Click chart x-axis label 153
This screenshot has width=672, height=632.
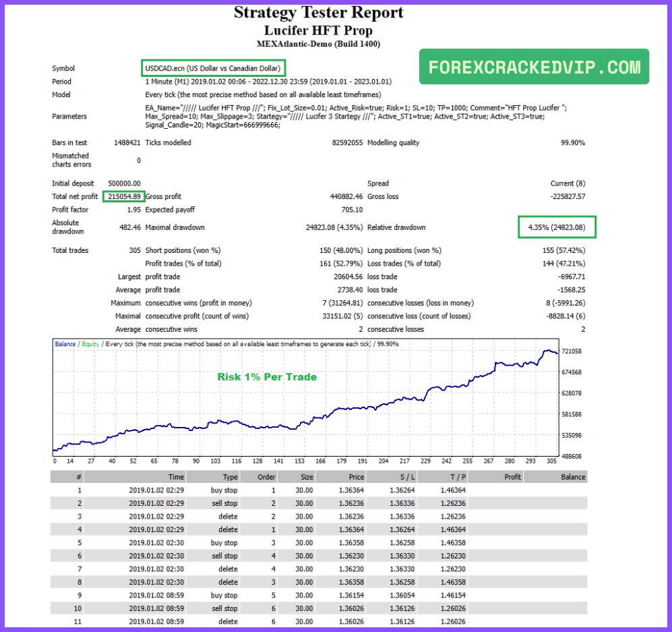coord(299,461)
